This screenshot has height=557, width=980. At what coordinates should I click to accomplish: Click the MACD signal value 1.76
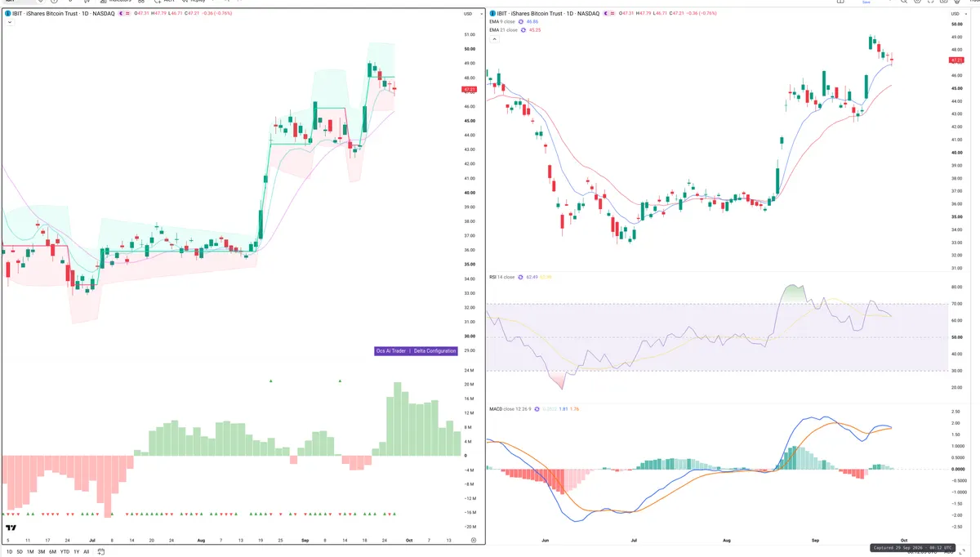(575, 408)
